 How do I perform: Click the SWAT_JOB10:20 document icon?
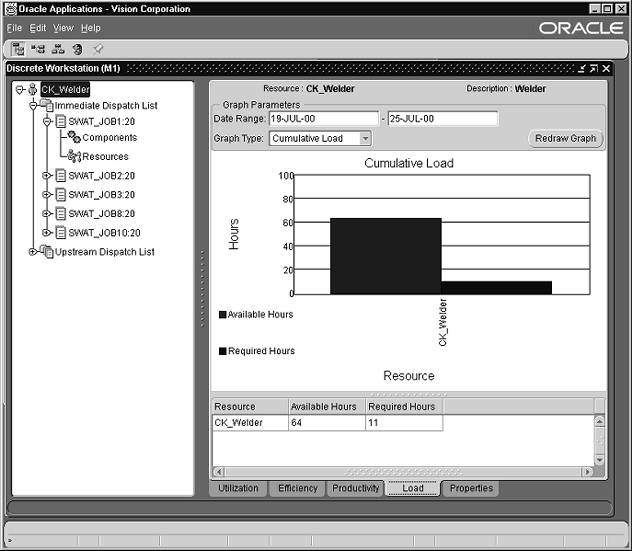tap(61, 233)
